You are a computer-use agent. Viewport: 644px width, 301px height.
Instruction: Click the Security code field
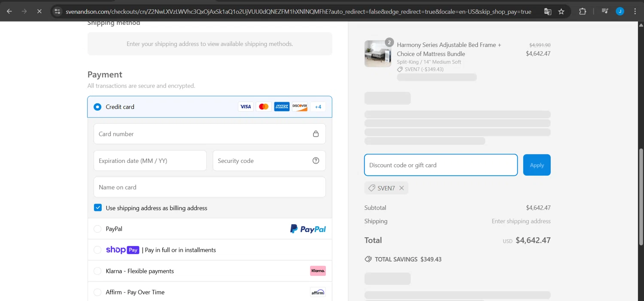point(269,160)
